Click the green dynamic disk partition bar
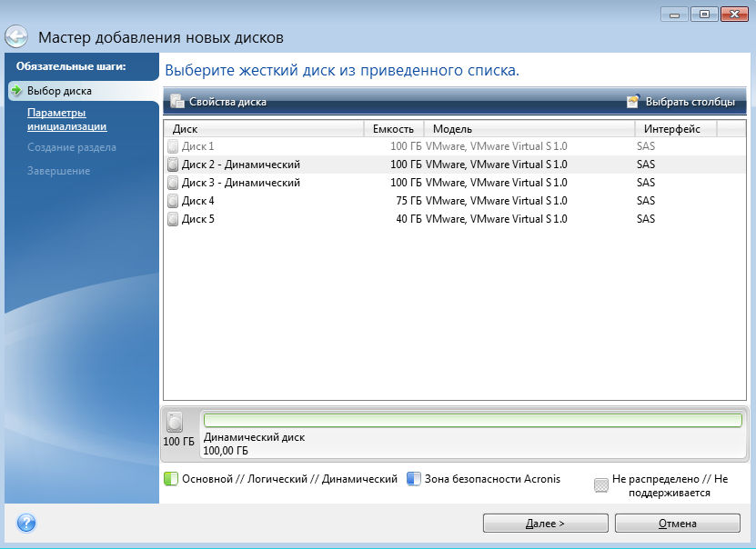 coord(472,420)
